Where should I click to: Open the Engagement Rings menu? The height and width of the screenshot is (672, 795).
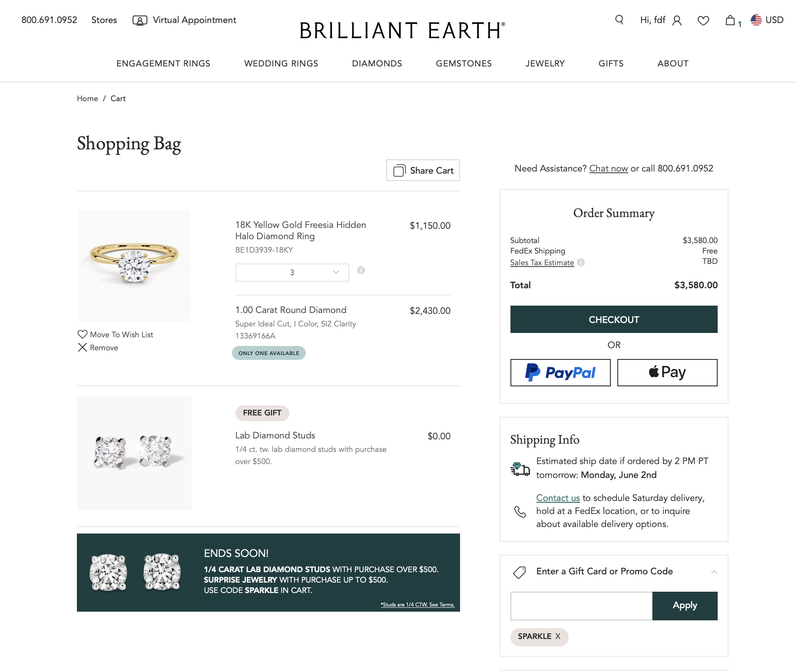[x=163, y=63]
